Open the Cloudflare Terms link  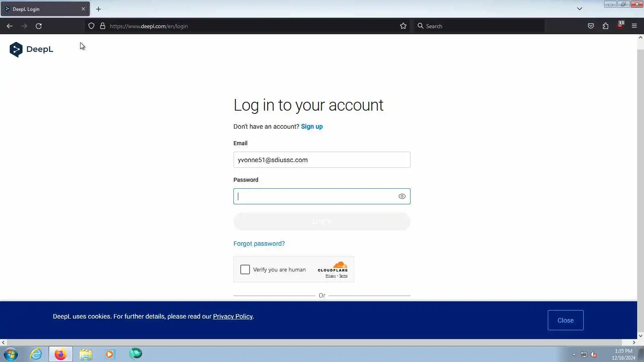pos(343,276)
